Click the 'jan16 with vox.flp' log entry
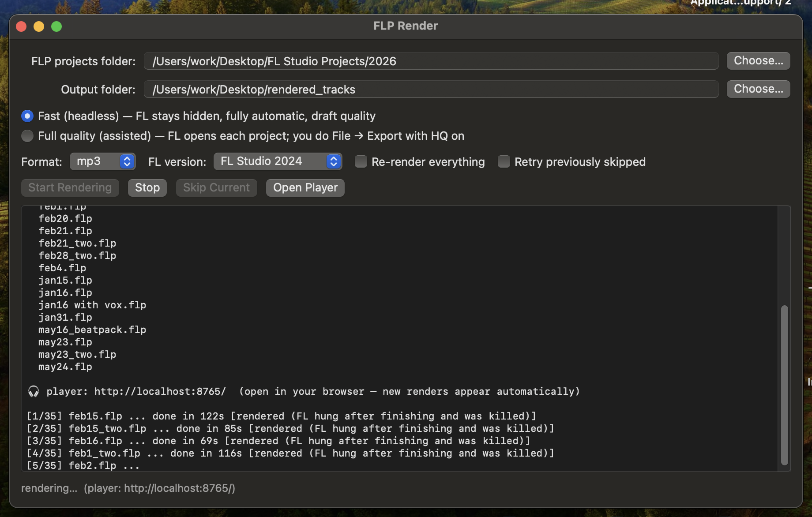This screenshot has height=517, width=812. click(x=92, y=305)
